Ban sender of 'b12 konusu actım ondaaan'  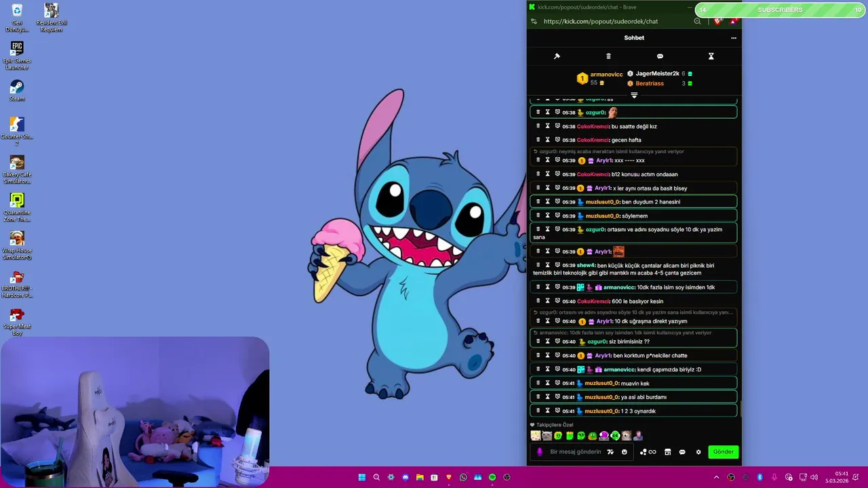557,174
